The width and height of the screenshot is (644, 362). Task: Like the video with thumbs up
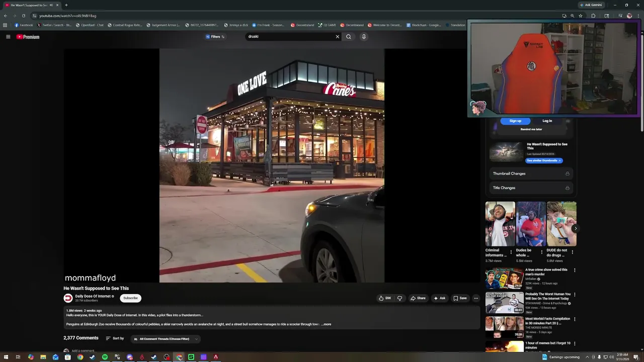pos(385,298)
